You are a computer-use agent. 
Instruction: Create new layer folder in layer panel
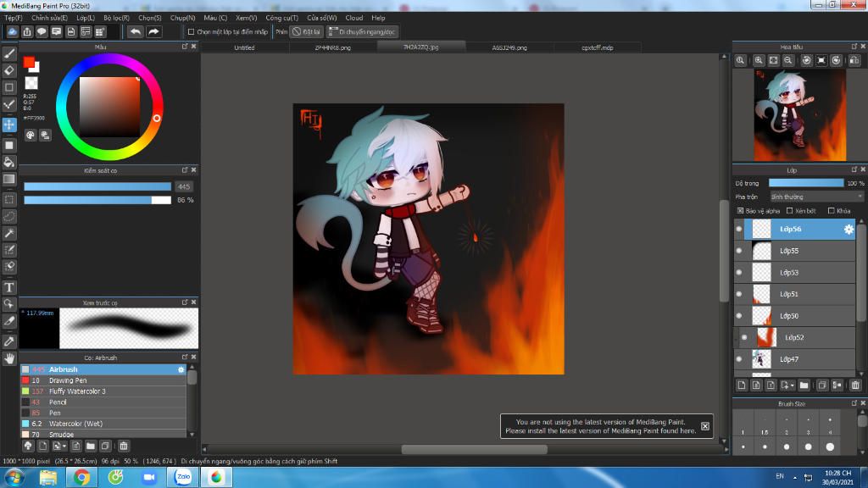coord(804,385)
